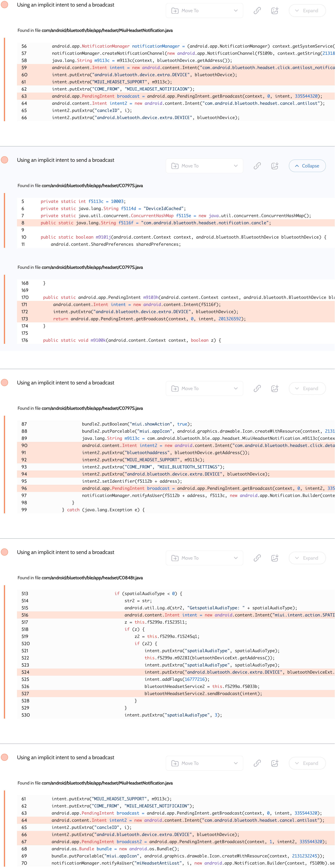Image resolution: width=336 pixels, height=868 pixels.
Task: Click image icon of C0848t.java finding header
Action: tap(275, 558)
